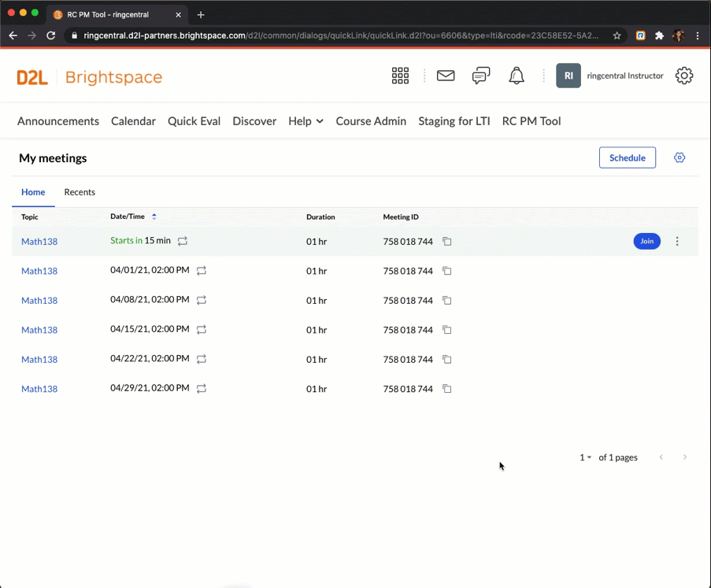The height and width of the screenshot is (588, 711).
Task: Check notifications via the bell icon
Action: point(516,76)
